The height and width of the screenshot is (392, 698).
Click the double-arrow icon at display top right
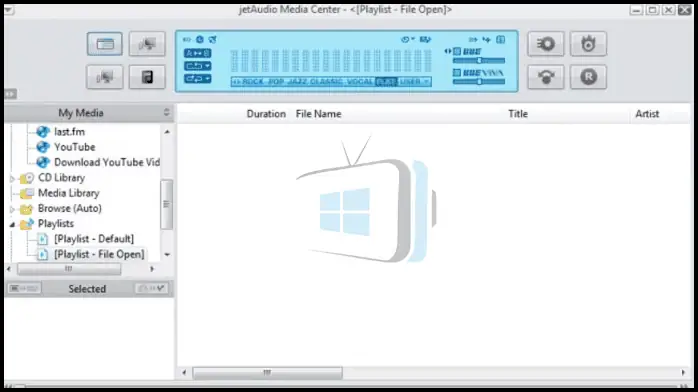473,40
